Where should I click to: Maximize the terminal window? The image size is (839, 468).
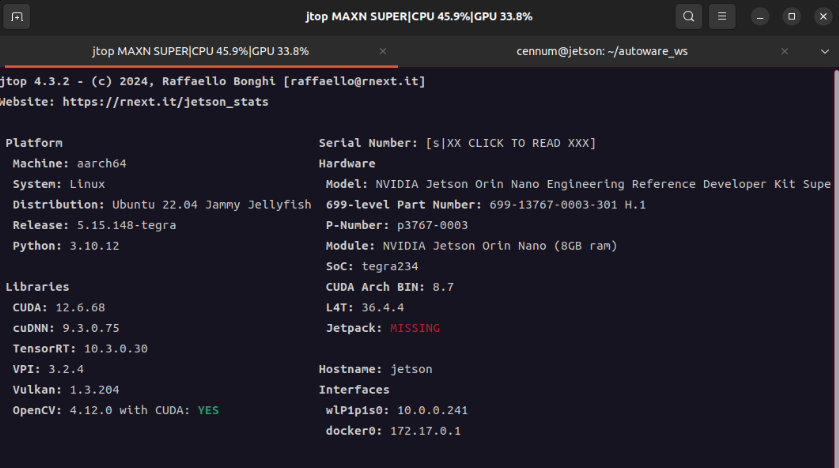click(x=791, y=16)
